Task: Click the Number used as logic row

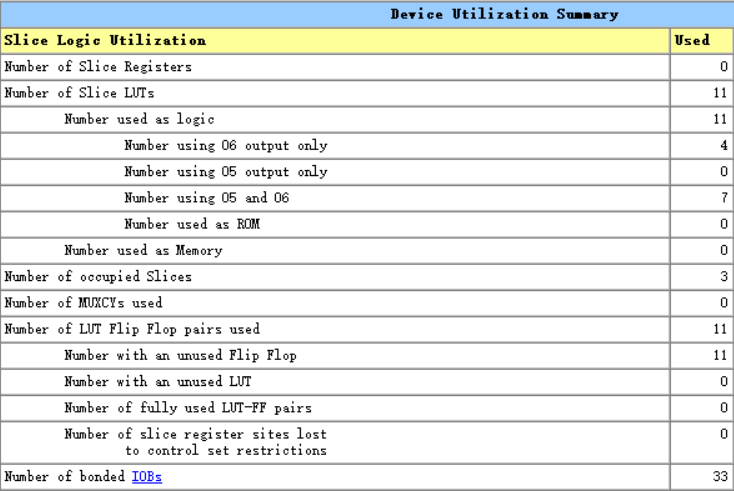Action: click(367, 119)
